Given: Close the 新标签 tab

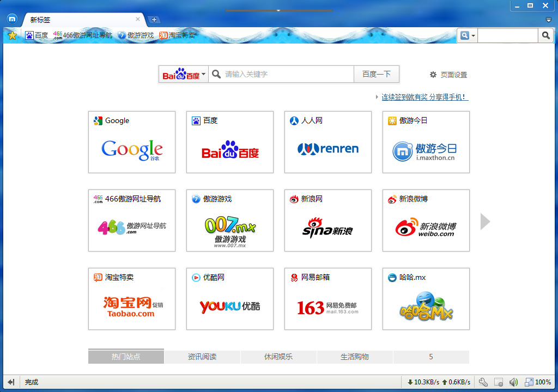Looking at the screenshot, I should (x=138, y=19).
